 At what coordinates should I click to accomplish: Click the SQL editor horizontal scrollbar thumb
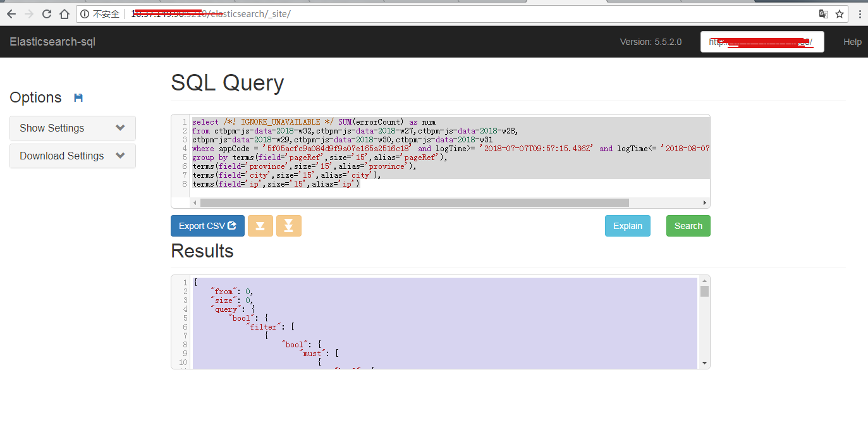point(414,202)
